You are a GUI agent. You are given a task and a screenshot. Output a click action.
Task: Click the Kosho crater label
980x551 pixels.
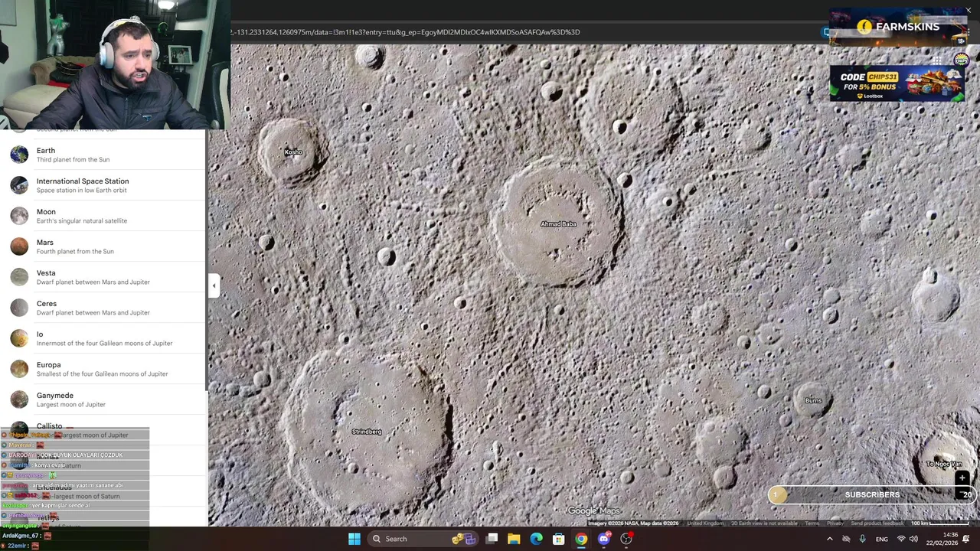pos(293,152)
